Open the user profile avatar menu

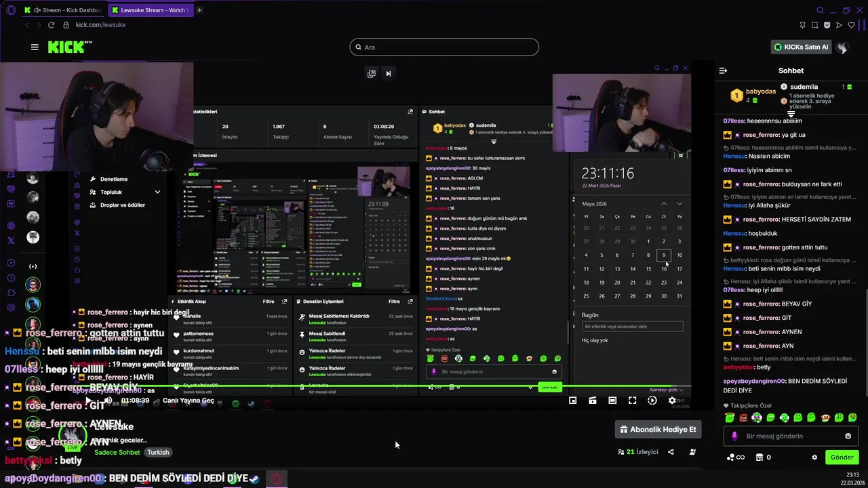842,47
